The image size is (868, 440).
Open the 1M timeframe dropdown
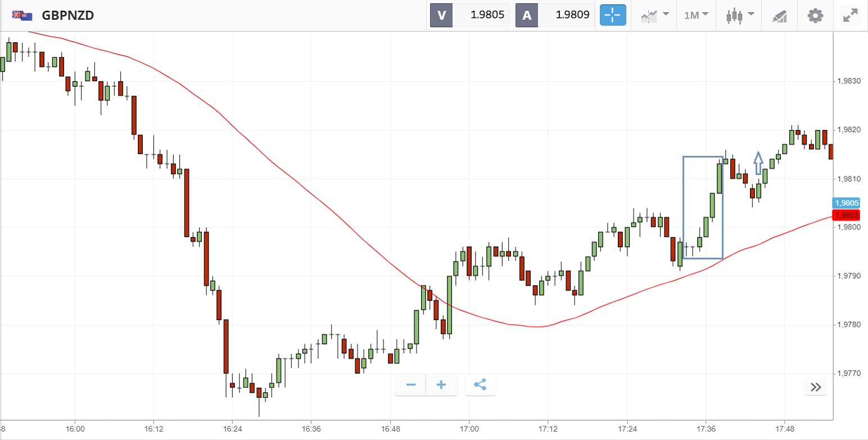(696, 15)
